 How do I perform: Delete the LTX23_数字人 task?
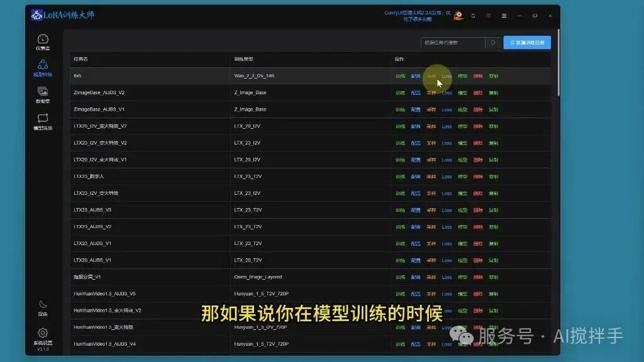click(478, 177)
